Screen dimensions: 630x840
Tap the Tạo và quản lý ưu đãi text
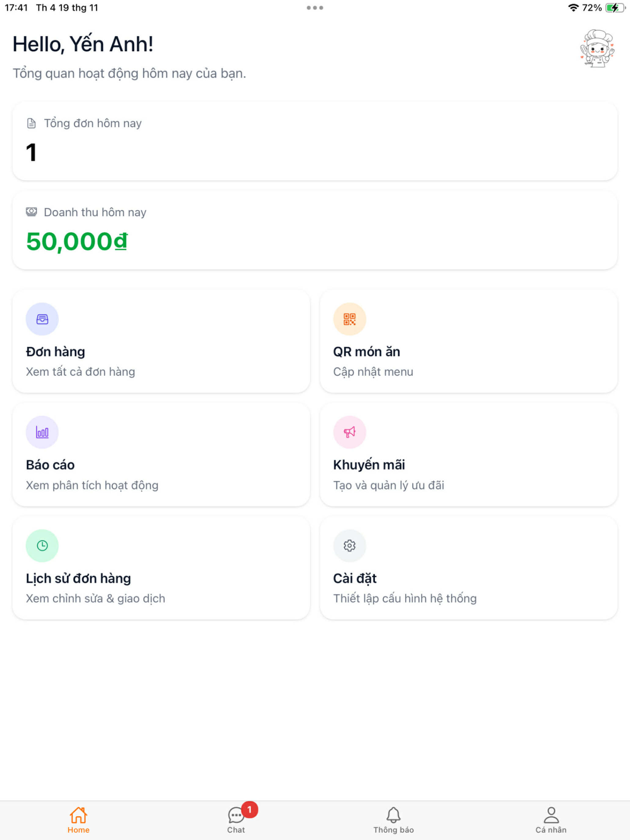point(389,485)
